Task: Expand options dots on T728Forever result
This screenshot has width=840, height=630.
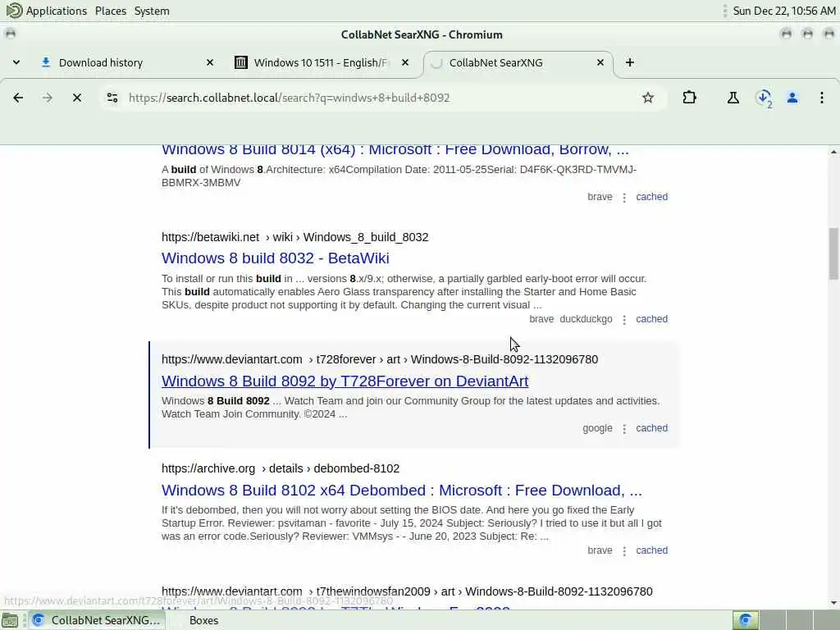Action: pos(624,428)
